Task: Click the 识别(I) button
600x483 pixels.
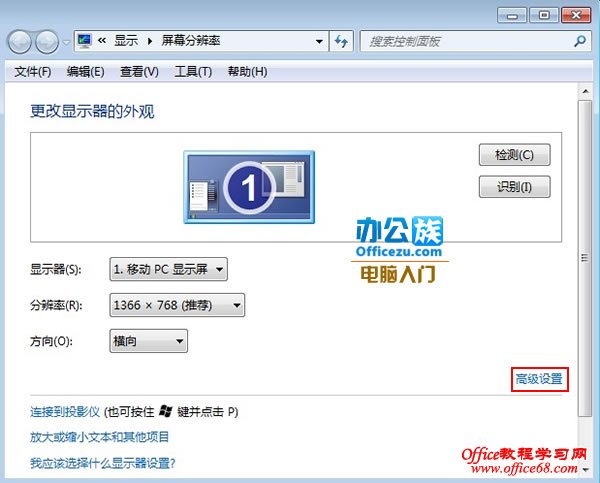Action: pos(514,187)
